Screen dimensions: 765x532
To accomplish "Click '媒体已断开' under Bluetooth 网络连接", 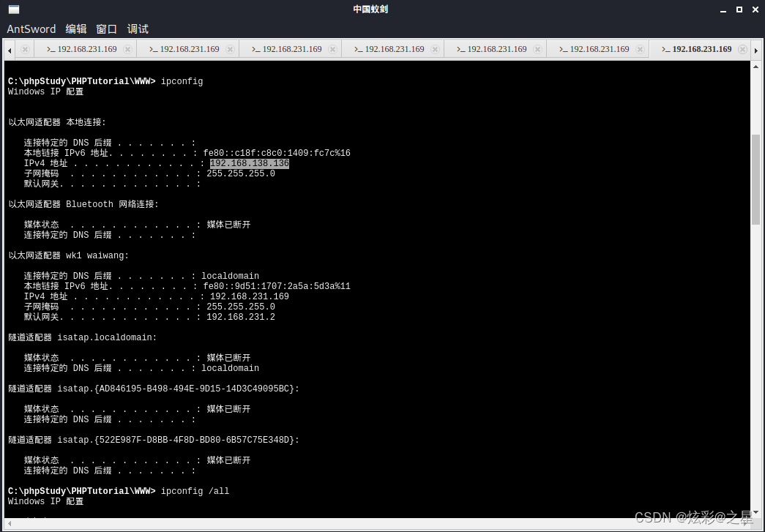I will pos(228,225).
